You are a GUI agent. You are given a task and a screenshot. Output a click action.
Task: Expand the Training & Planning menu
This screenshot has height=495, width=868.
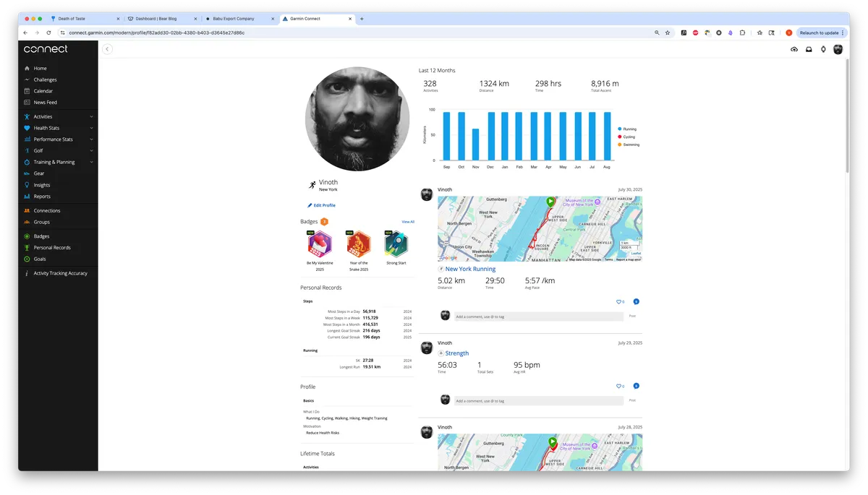coord(58,162)
